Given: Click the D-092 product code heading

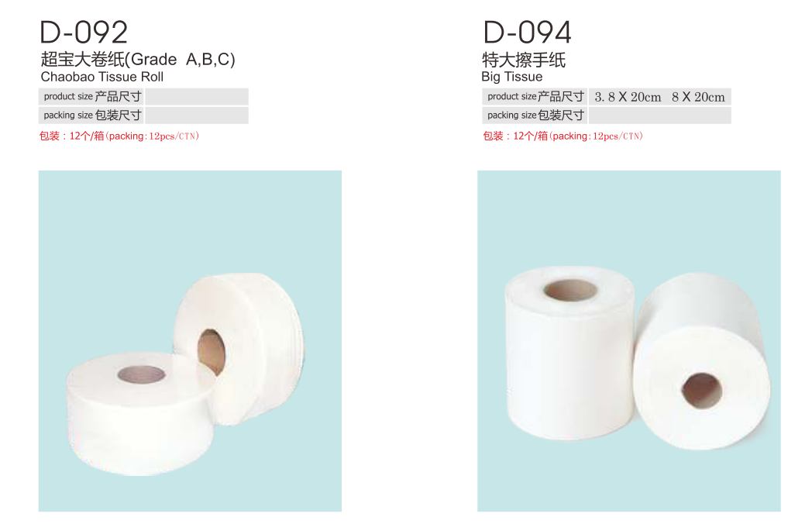Looking at the screenshot, I should 84,32.
